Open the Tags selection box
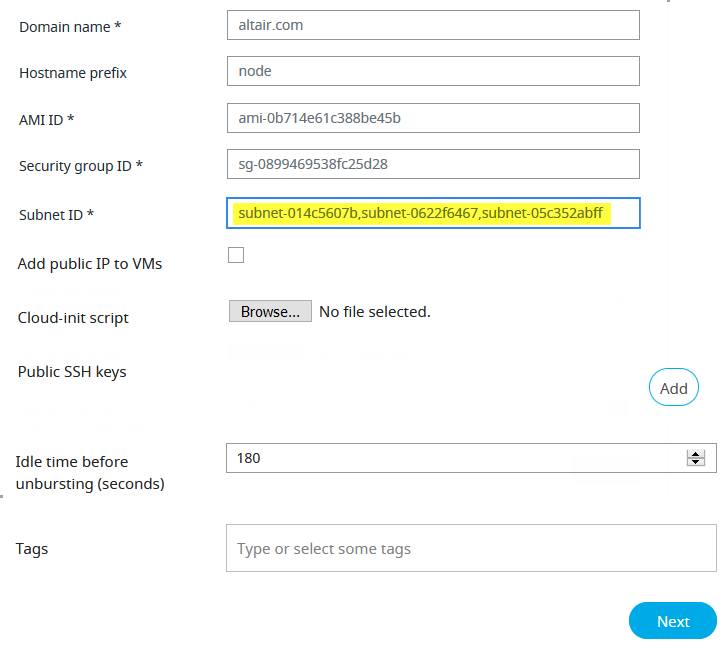The height and width of the screenshot is (649, 724). click(x=470, y=549)
